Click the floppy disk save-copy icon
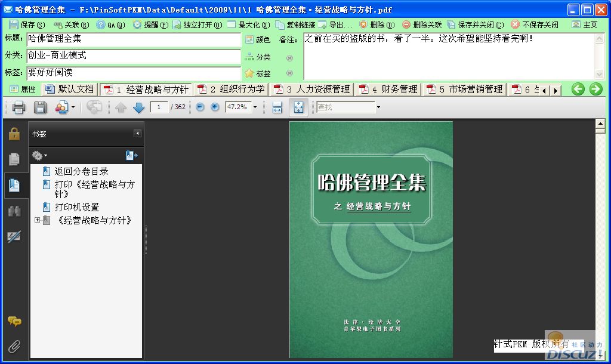 [x=40, y=107]
